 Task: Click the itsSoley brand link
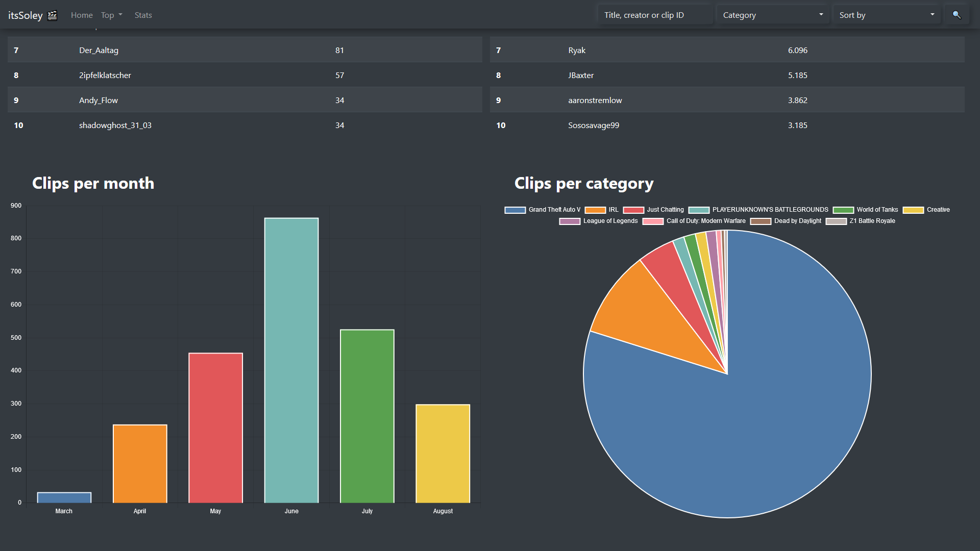[x=26, y=15]
